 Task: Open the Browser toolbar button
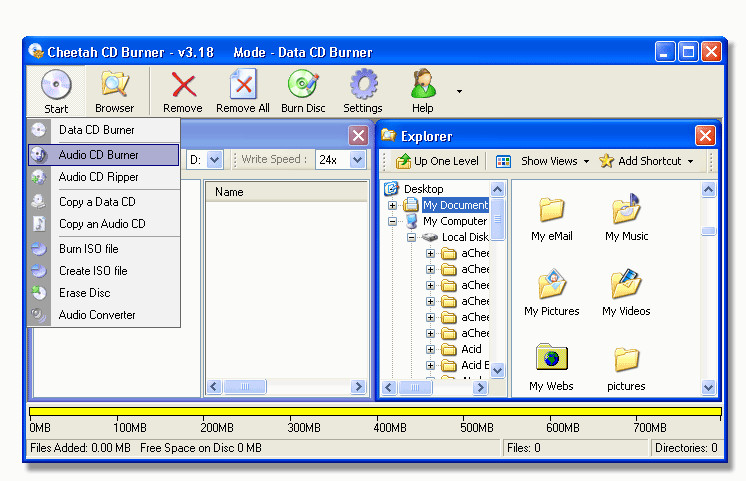coord(115,91)
